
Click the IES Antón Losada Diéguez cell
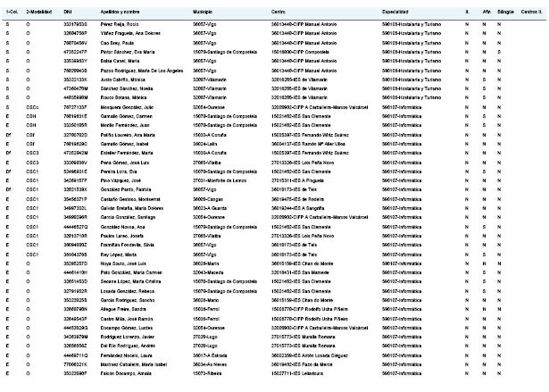coord(310,355)
